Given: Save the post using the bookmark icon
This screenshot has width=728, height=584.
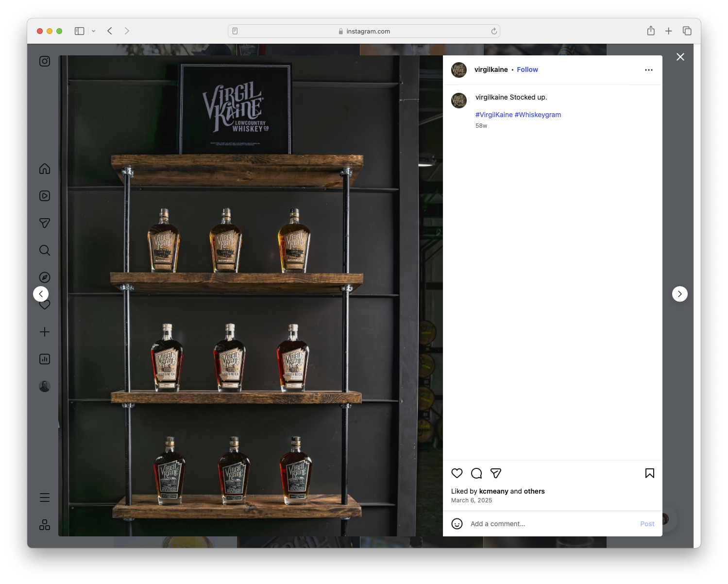Looking at the screenshot, I should [649, 473].
